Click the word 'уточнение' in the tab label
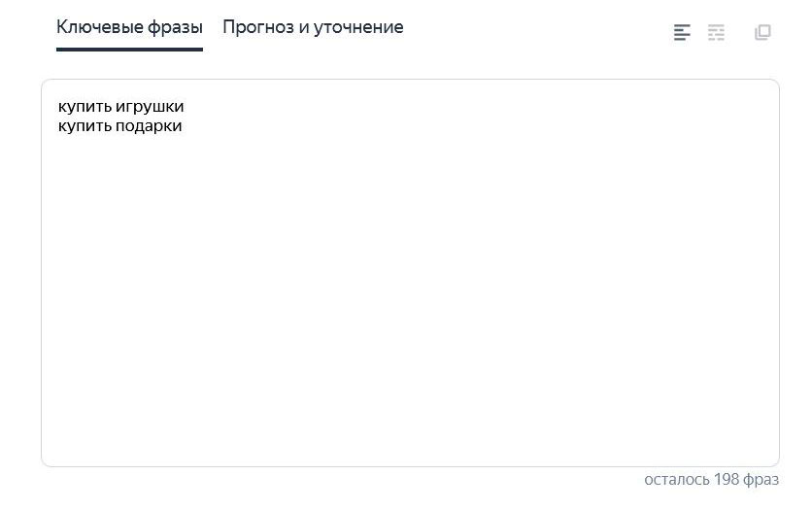812x510 pixels. (x=358, y=27)
